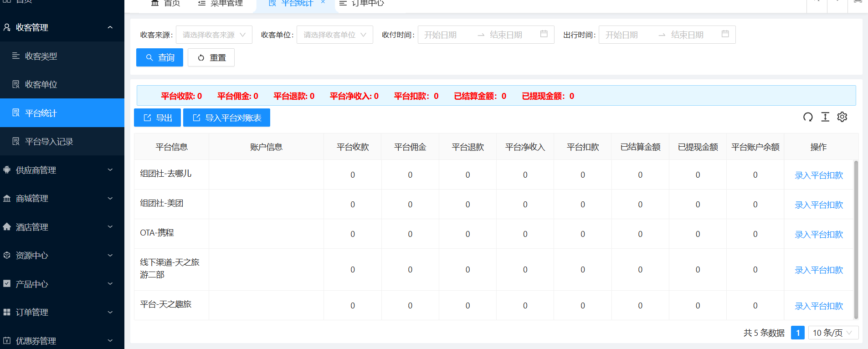
Task: Click the calendar icon in 出行时间 field
Action: pos(725,34)
